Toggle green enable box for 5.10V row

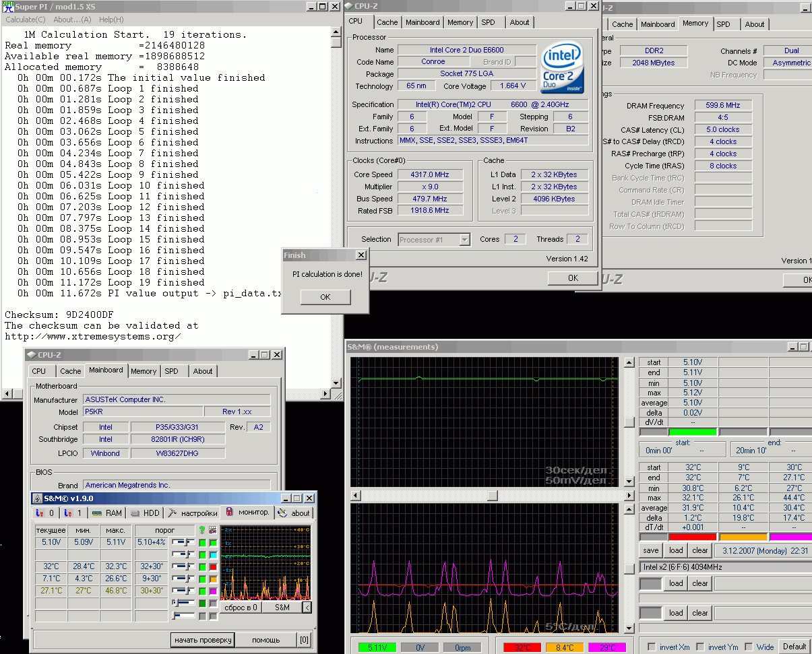pyautogui.click(x=202, y=542)
